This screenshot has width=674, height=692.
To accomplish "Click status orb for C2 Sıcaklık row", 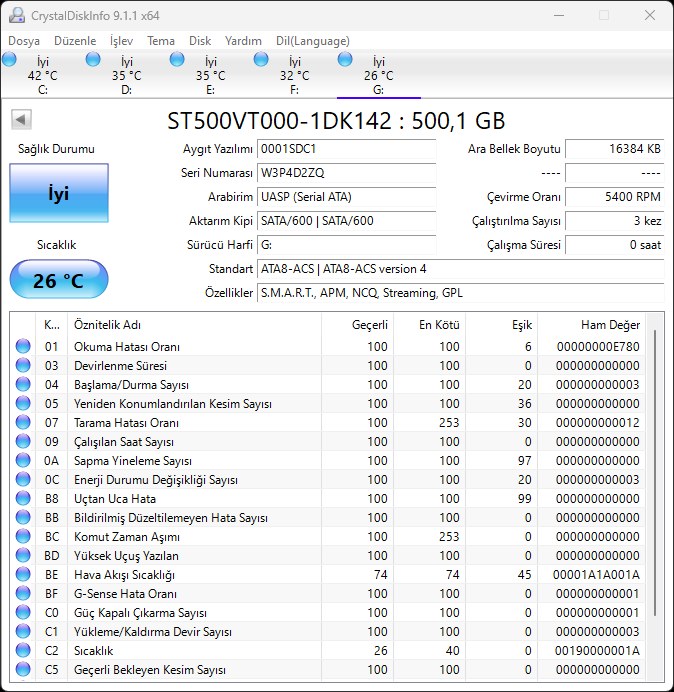I will click(23, 650).
